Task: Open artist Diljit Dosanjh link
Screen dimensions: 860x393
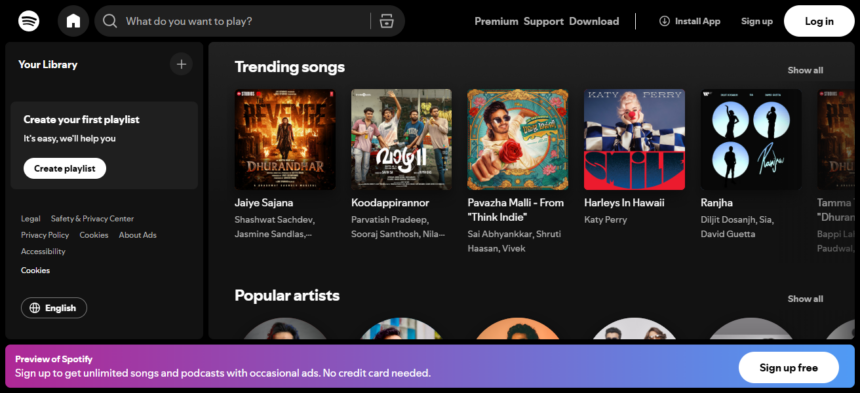Action: click(x=728, y=220)
